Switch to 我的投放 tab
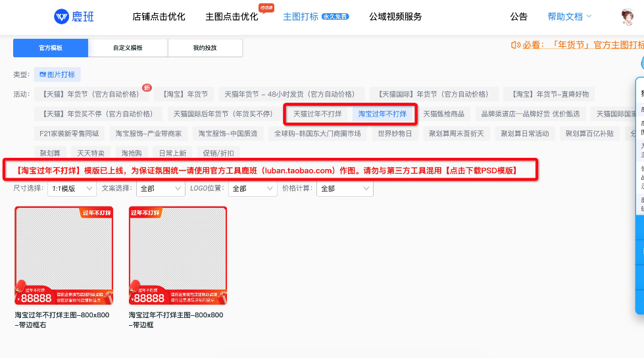This screenshot has height=358, width=644. (205, 48)
